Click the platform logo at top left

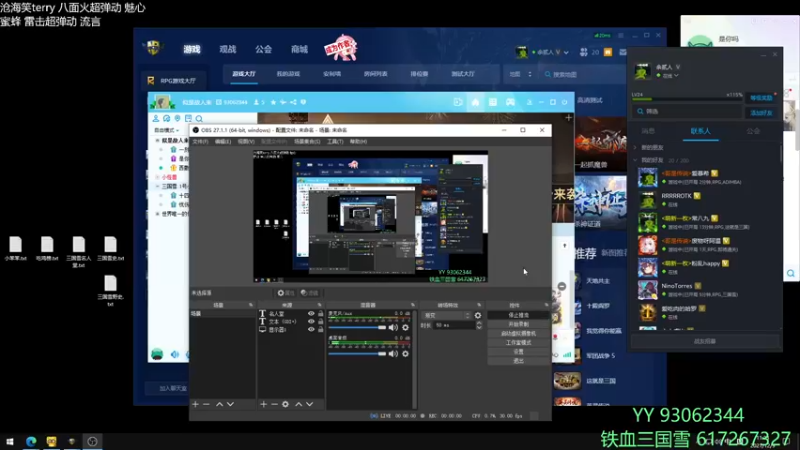pos(153,48)
